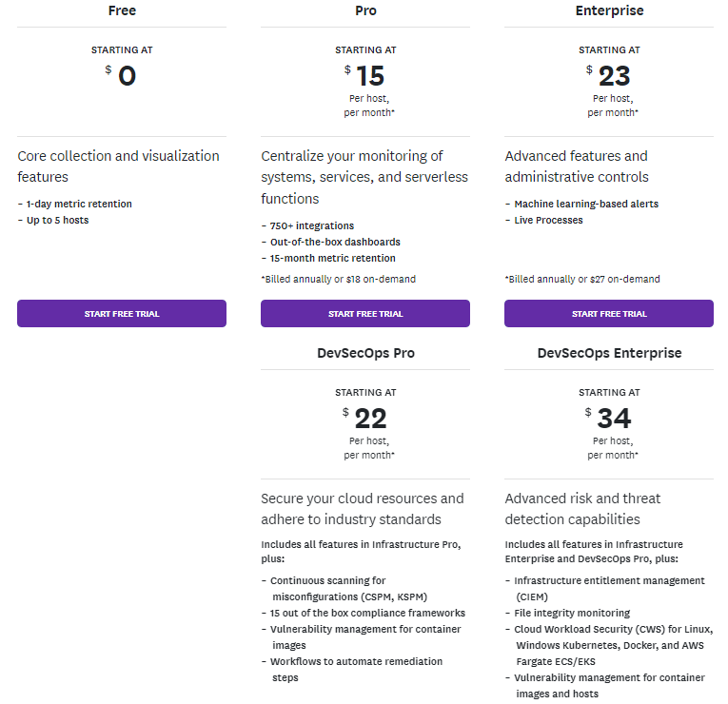Click the $15 Pro price figure
Image resolution: width=728 pixels, height=704 pixels.
(365, 76)
